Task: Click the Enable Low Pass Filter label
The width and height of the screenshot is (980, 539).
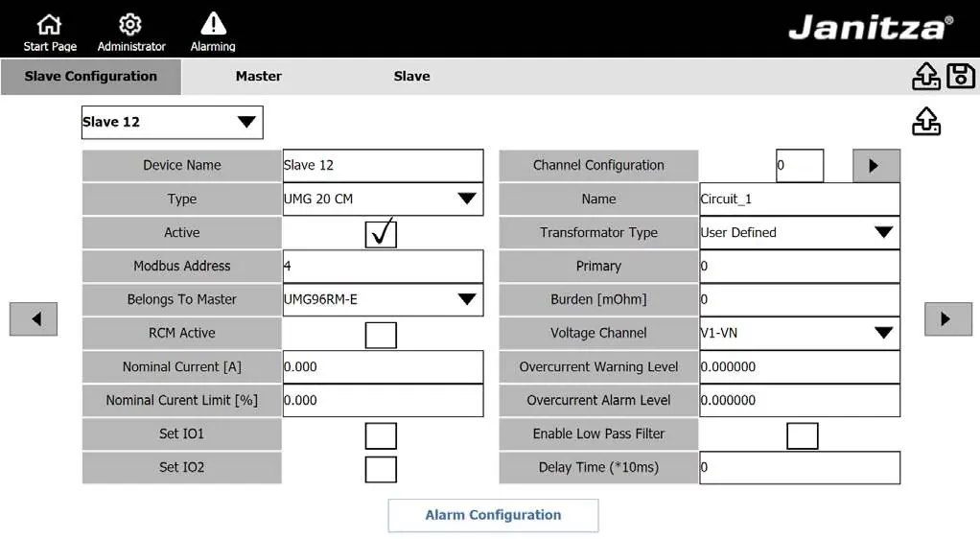Action: tap(598, 434)
